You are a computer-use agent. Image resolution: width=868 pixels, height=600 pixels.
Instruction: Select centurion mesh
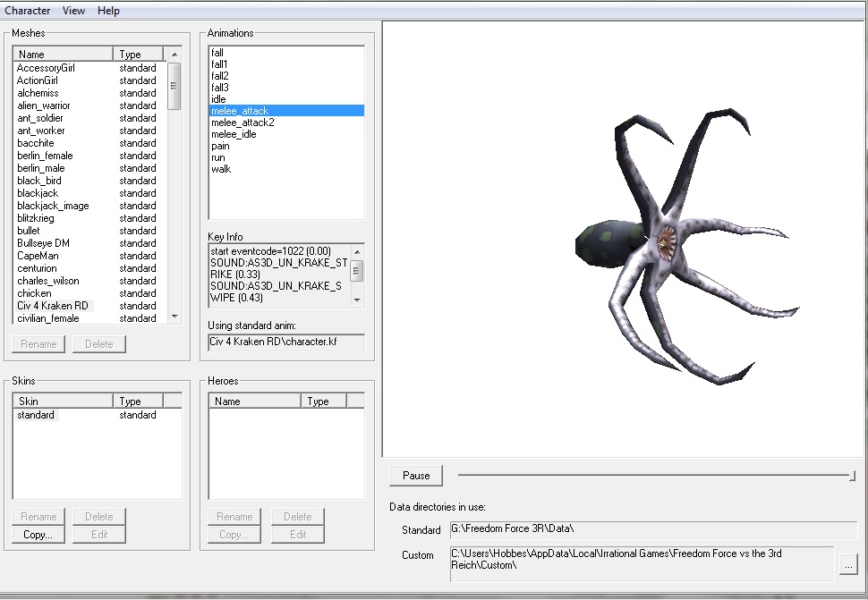pyautogui.click(x=89, y=268)
